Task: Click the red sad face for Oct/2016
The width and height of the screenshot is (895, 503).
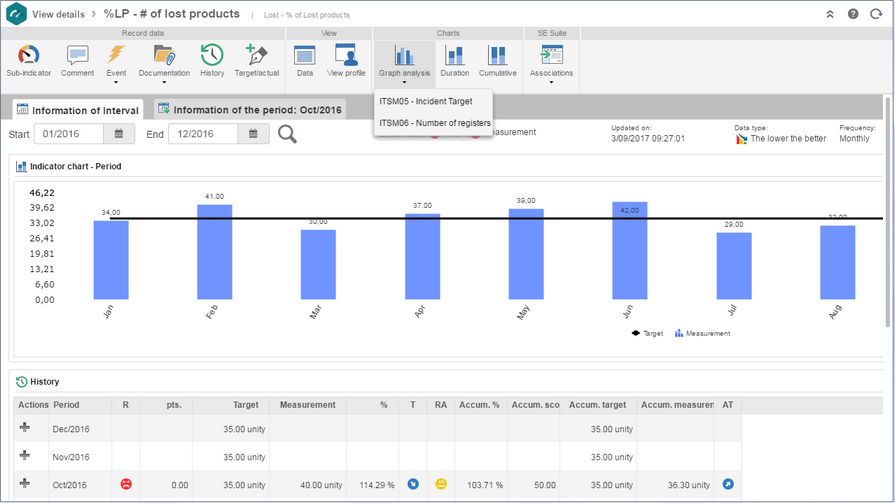Action: tap(126, 484)
